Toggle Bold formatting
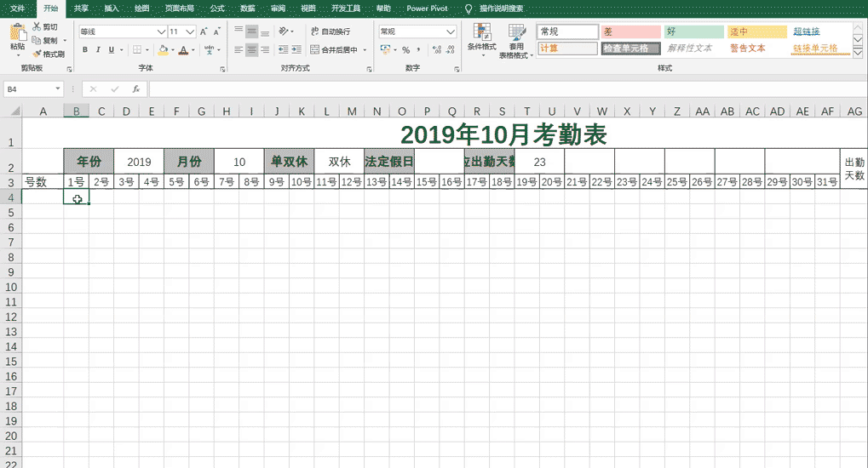The image size is (868, 468). (85, 50)
